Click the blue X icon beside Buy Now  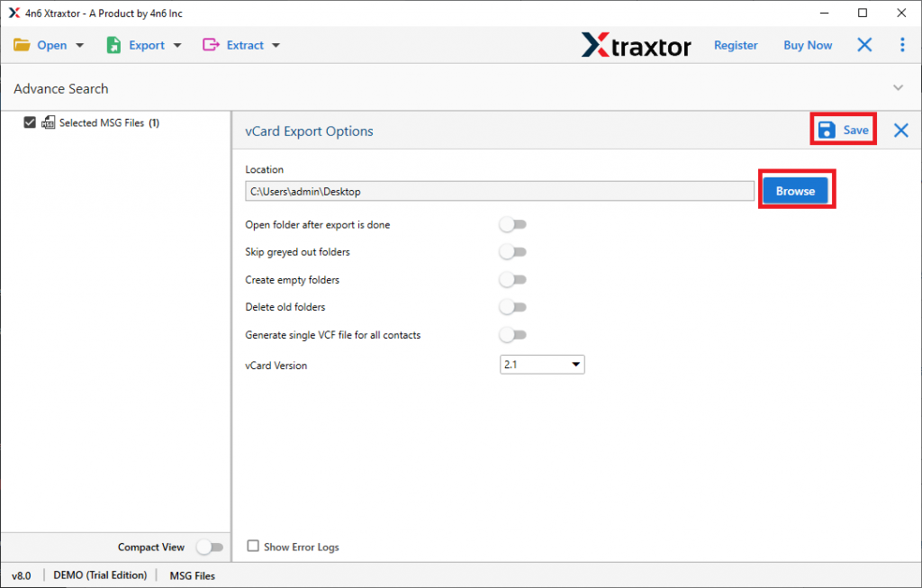pyautogui.click(x=864, y=45)
